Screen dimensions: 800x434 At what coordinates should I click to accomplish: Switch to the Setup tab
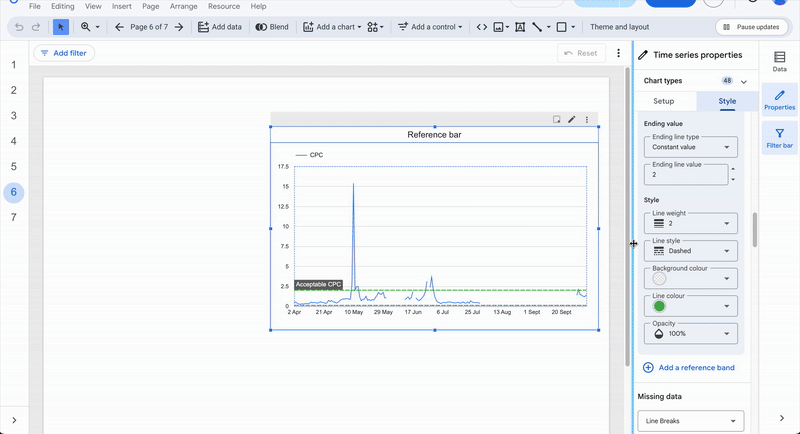(664, 101)
